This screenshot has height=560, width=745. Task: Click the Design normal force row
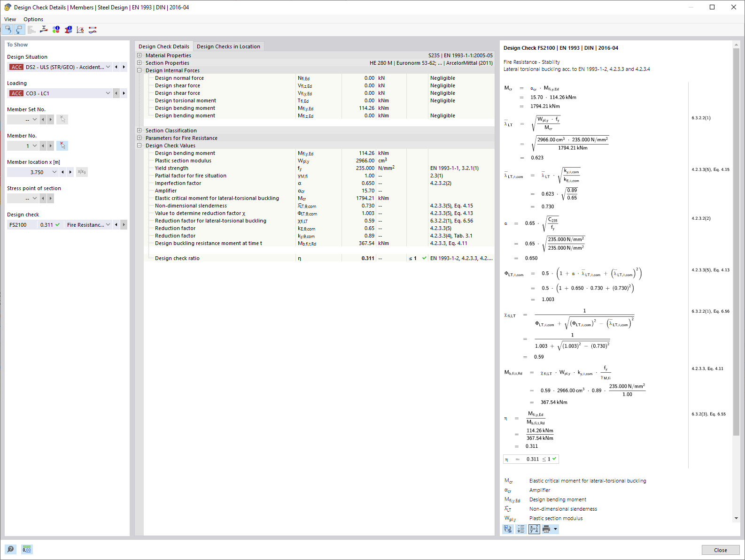point(319,78)
